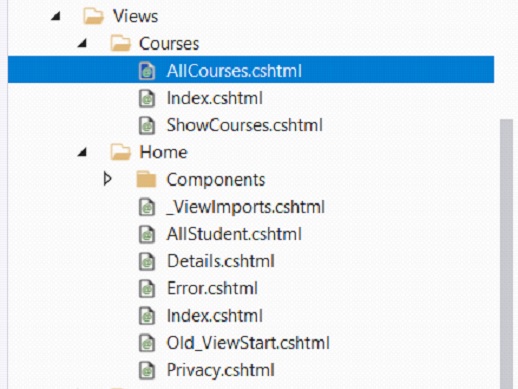Open Details.cshtml in Home folder
Image resolution: width=518 pixels, height=389 pixels.
tap(221, 261)
